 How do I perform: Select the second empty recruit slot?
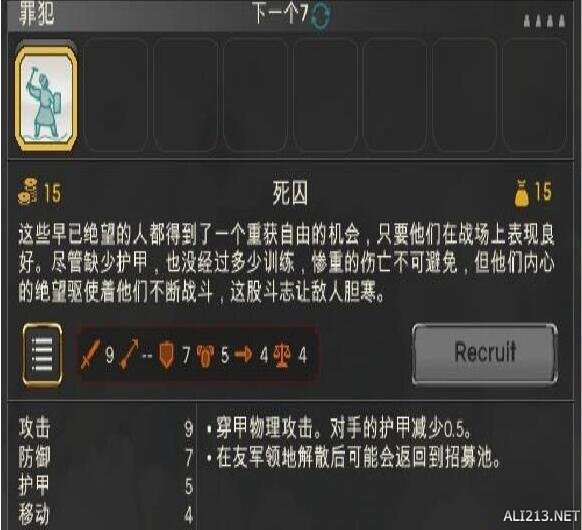tap(185, 95)
